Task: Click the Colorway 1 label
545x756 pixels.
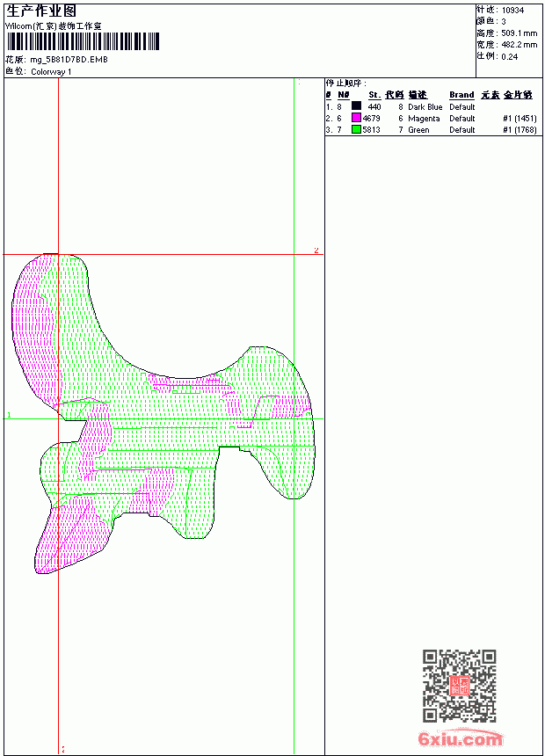Action: [51, 72]
